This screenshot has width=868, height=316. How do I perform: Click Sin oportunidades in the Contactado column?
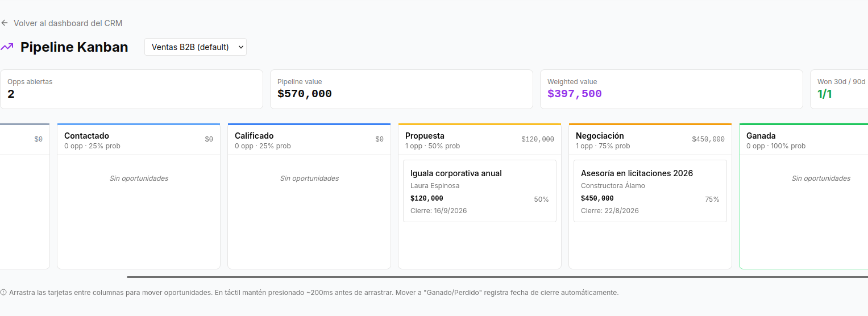(x=139, y=178)
